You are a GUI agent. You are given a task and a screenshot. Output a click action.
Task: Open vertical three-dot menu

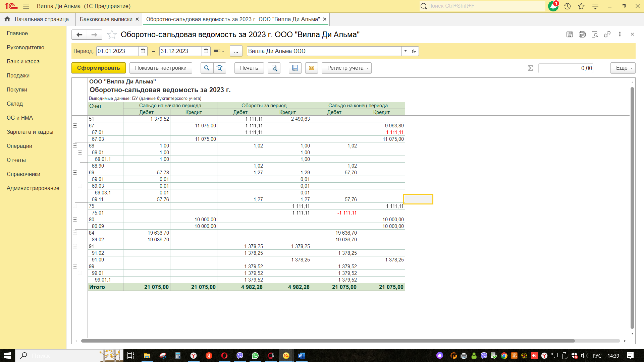(620, 34)
